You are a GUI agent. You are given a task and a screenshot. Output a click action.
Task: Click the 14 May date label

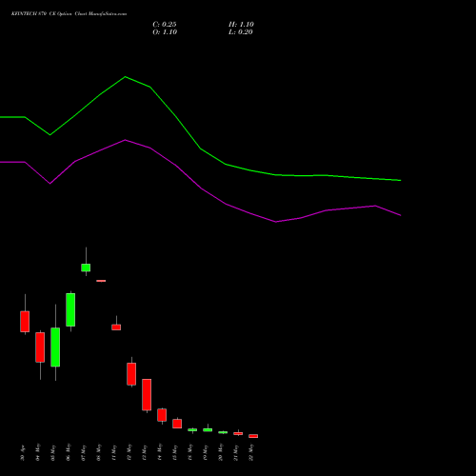pos(160,452)
